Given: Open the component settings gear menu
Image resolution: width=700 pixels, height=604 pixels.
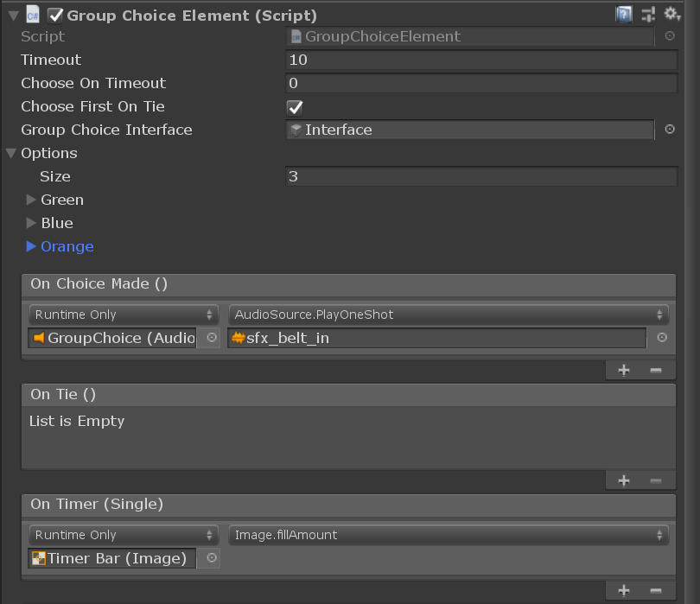Looking at the screenshot, I should 671,15.
